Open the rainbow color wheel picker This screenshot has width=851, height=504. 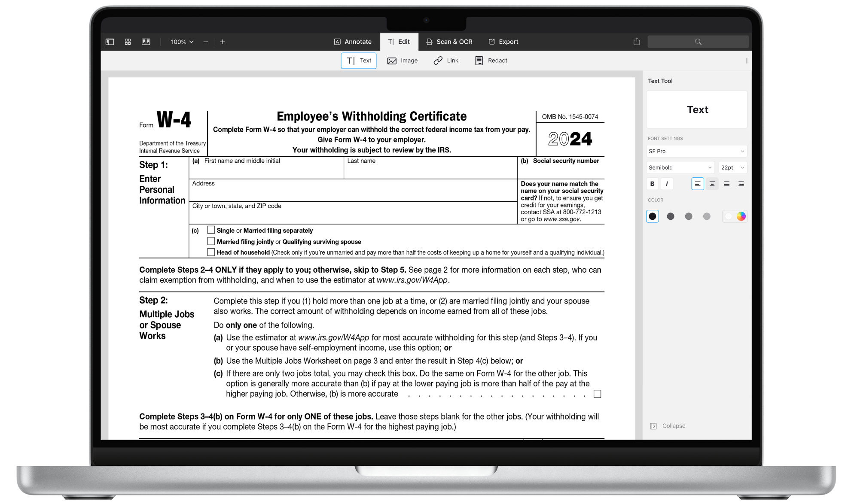[741, 216]
